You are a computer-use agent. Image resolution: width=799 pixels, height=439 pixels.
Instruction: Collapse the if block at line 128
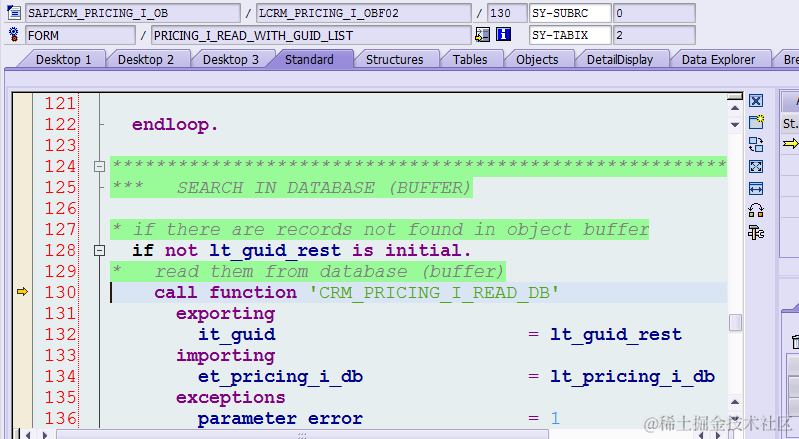point(99,251)
